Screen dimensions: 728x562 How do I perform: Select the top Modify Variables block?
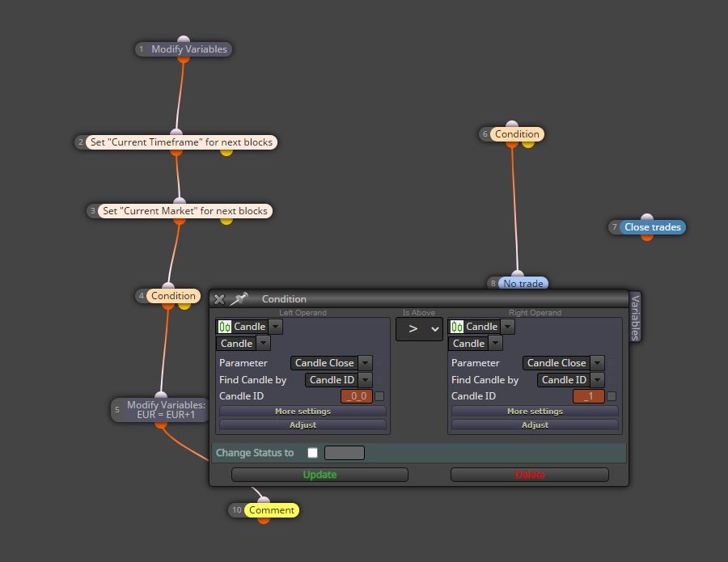(189, 49)
